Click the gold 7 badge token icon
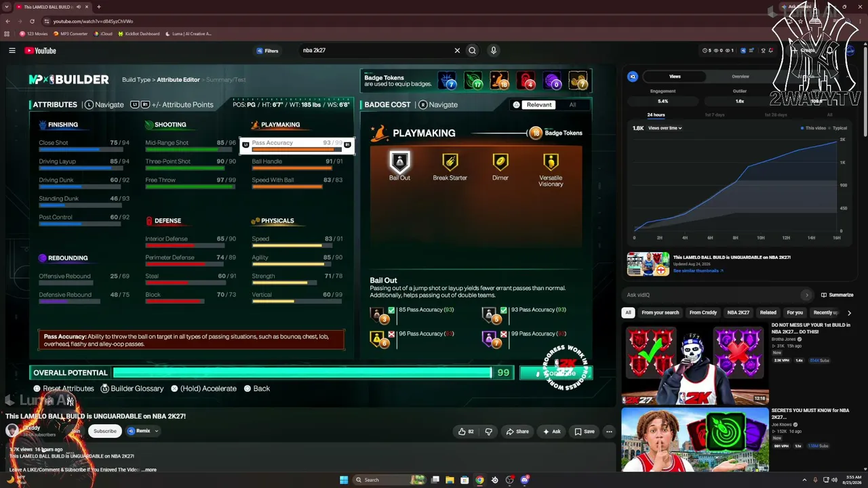 coord(578,81)
